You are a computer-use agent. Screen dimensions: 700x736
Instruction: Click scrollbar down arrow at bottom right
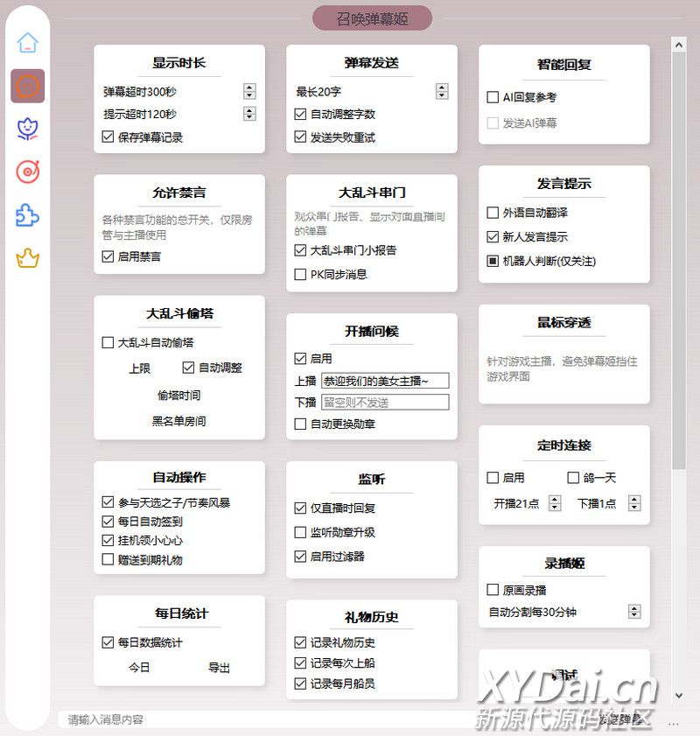pyautogui.click(x=678, y=696)
